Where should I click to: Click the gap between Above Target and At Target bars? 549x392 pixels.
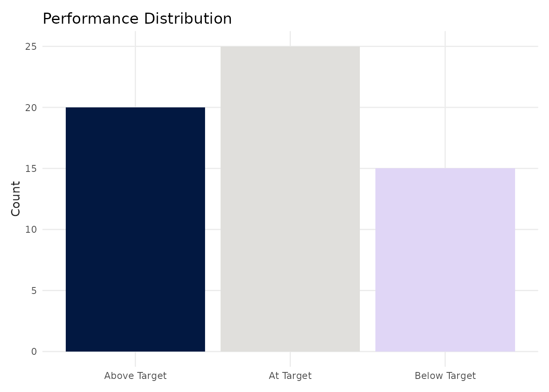[213, 229]
